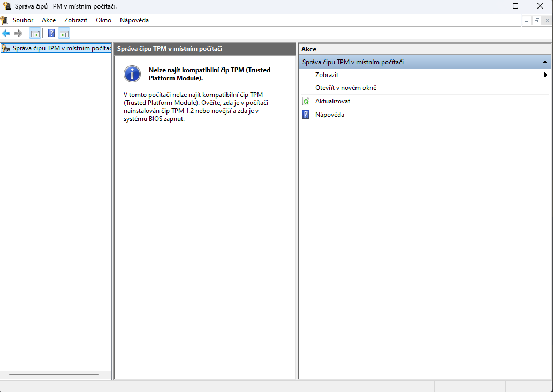Open the Akce menu

point(48,20)
